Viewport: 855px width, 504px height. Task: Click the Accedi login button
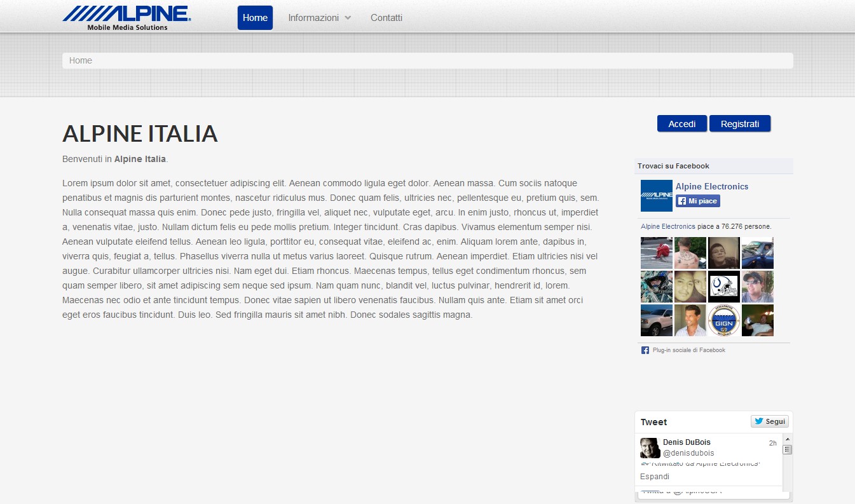pyautogui.click(x=682, y=124)
